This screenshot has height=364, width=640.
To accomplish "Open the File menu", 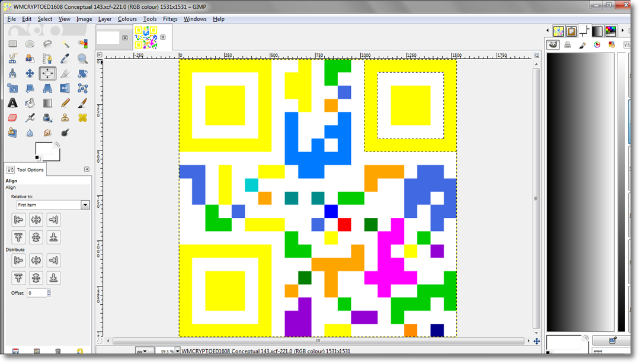I will tap(11, 19).
